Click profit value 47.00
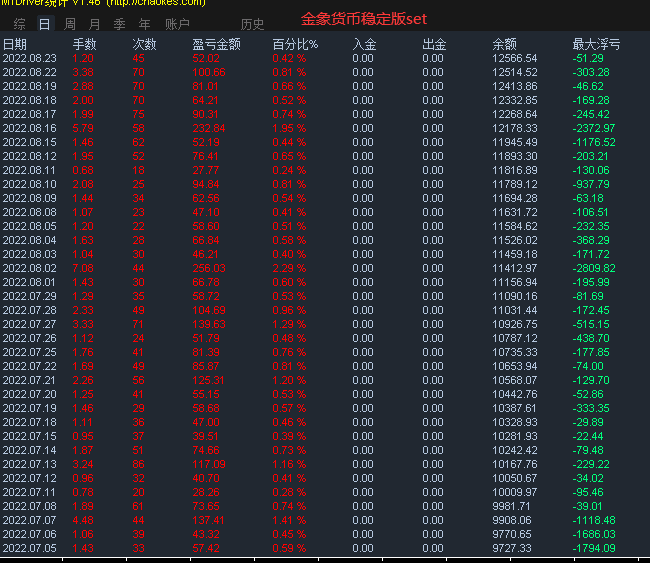 (205, 422)
